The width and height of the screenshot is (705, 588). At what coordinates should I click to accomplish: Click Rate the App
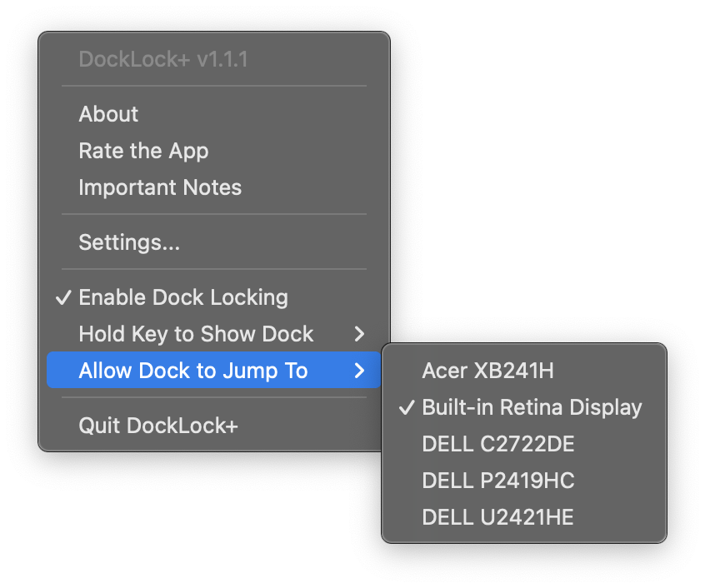[x=143, y=151]
